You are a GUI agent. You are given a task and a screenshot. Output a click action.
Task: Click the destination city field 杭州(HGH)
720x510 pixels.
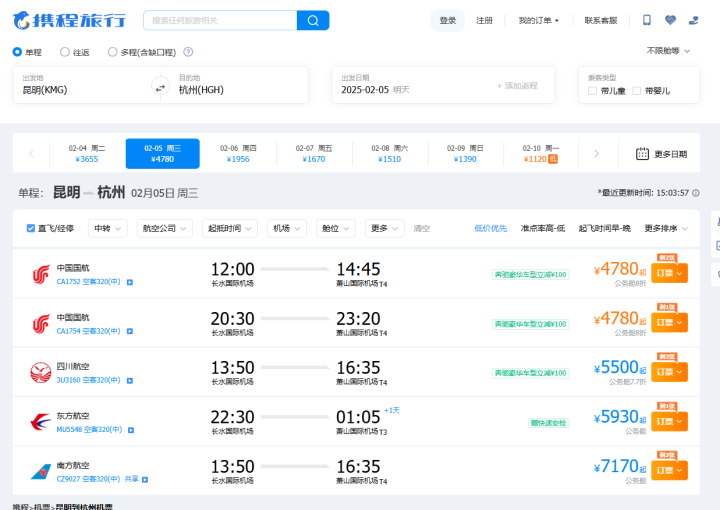[239, 85]
